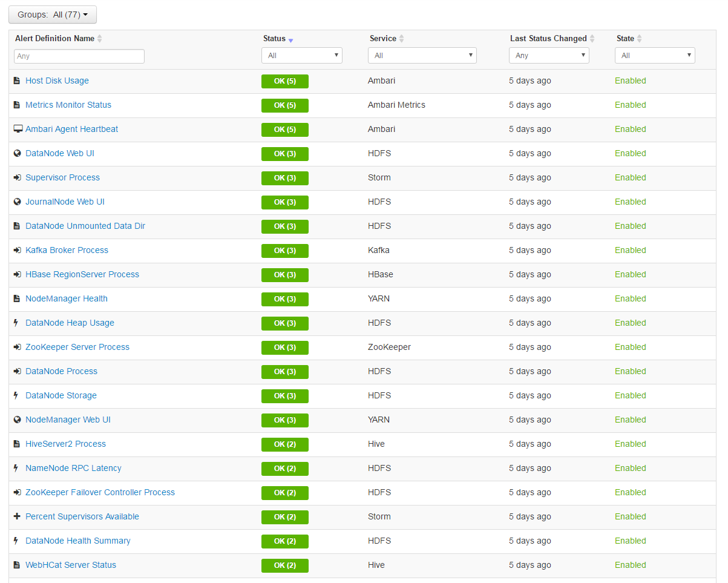Sort by Alert Definition Name arrows
Image resolution: width=728 pixels, height=583 pixels.
click(x=100, y=39)
